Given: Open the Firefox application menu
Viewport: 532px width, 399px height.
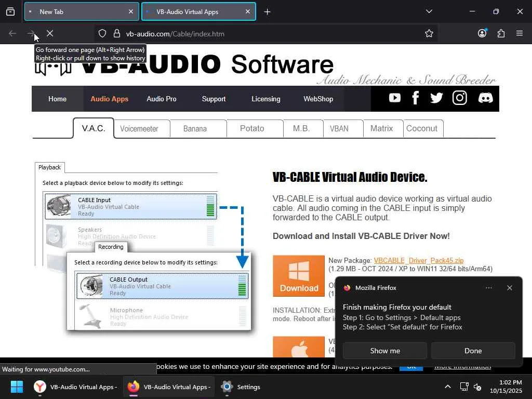Looking at the screenshot, I should (x=520, y=33).
